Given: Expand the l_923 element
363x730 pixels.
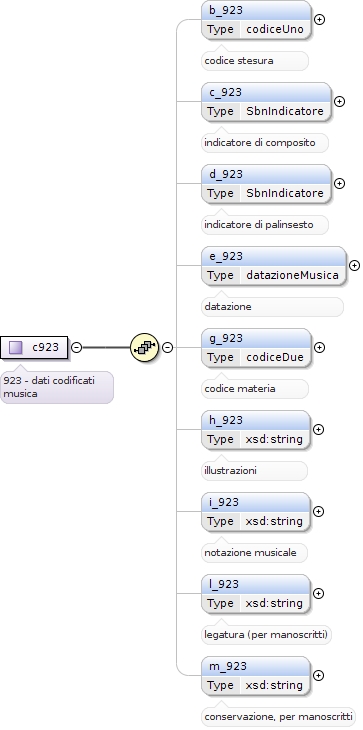Looking at the screenshot, I should point(318,593).
